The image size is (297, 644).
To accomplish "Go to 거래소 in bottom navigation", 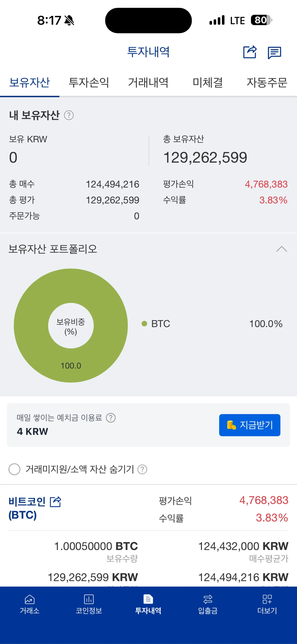I will [30, 604].
